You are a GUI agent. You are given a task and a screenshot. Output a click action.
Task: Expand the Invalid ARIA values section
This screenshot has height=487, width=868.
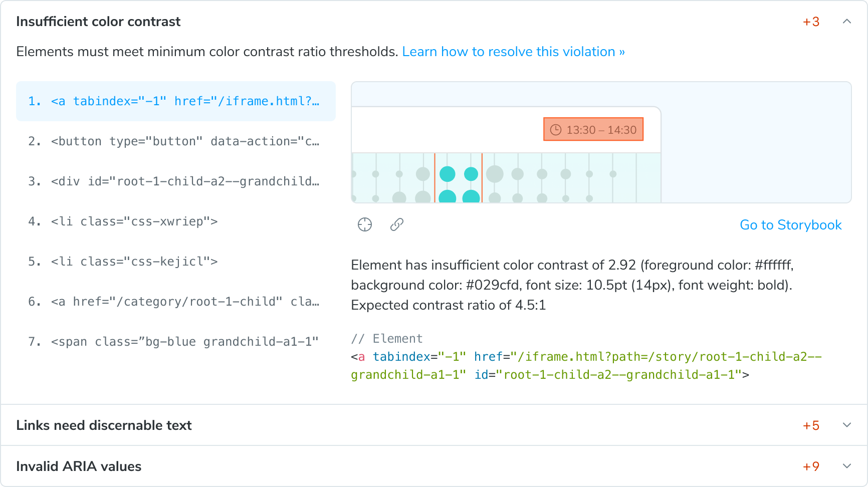tap(846, 466)
